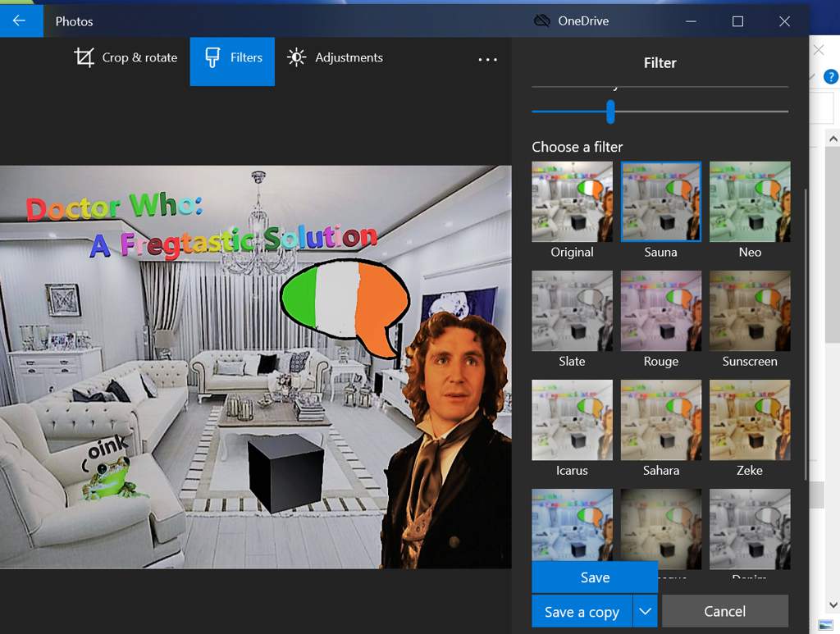The width and height of the screenshot is (840, 634).
Task: Click the Save option
Action: [595, 577]
